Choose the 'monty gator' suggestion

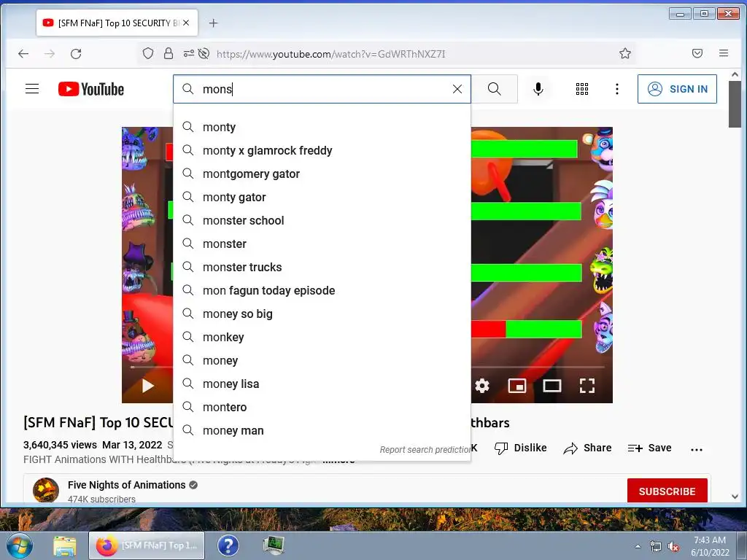point(322,197)
